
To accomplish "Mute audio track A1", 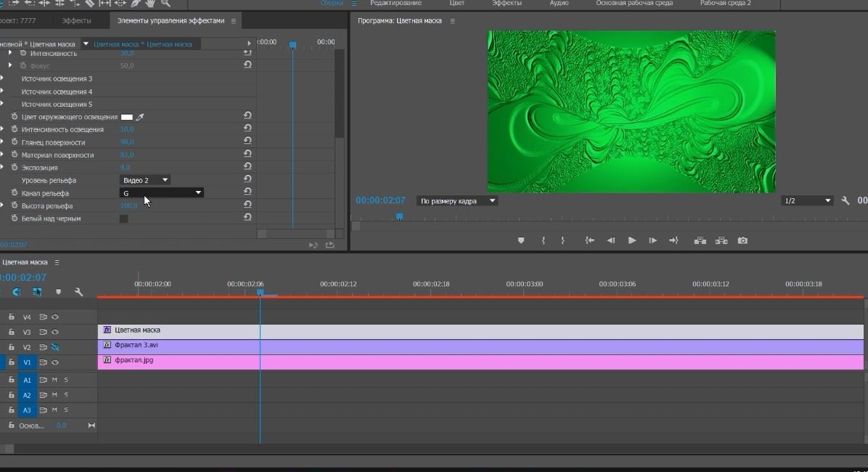I will 54,380.
